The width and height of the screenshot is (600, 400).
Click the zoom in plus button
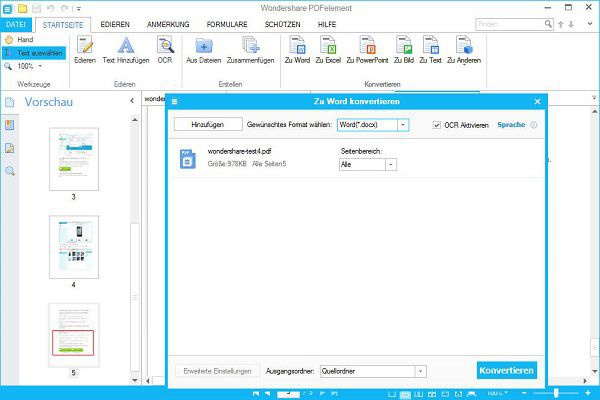[x=588, y=393]
